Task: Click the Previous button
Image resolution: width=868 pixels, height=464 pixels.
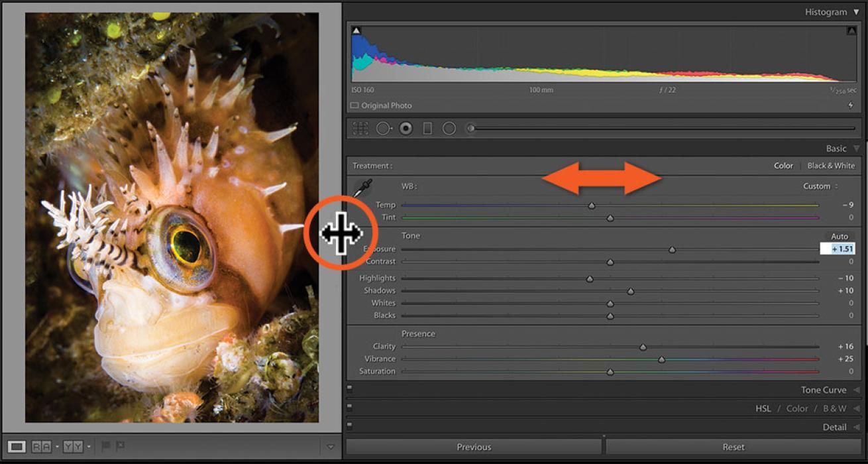Action: click(474, 447)
